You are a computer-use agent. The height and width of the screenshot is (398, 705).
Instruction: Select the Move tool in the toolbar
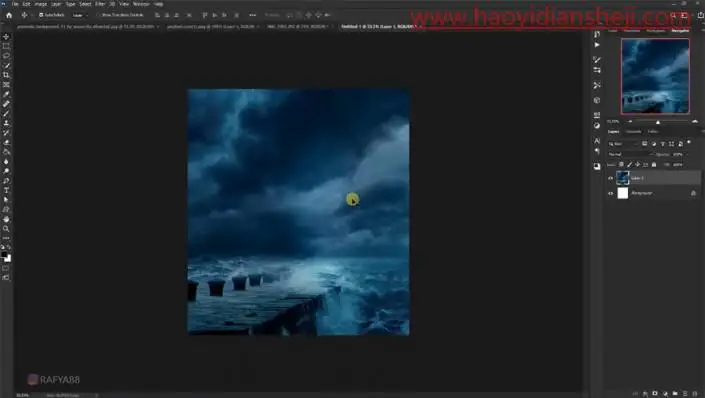click(6, 36)
